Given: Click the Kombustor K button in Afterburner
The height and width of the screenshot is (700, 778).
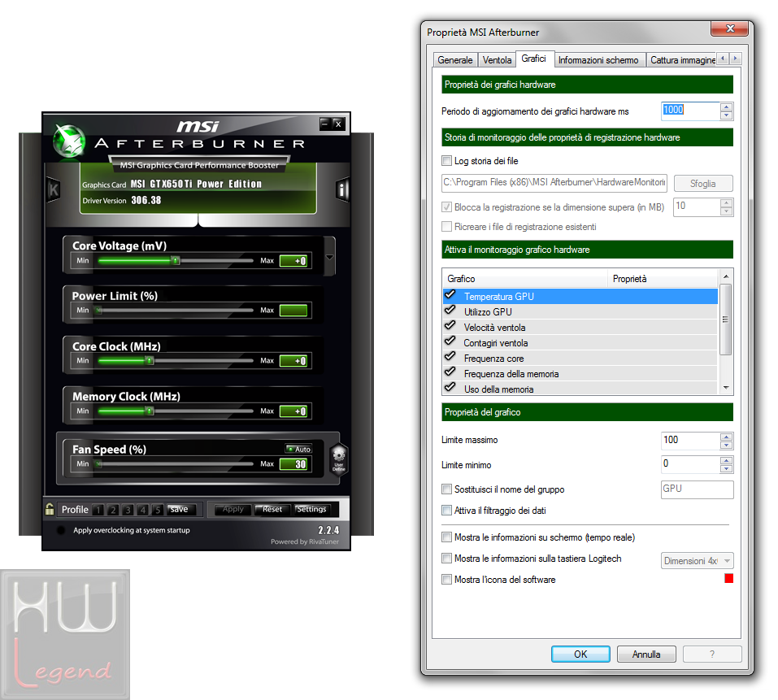Looking at the screenshot, I should [54, 189].
